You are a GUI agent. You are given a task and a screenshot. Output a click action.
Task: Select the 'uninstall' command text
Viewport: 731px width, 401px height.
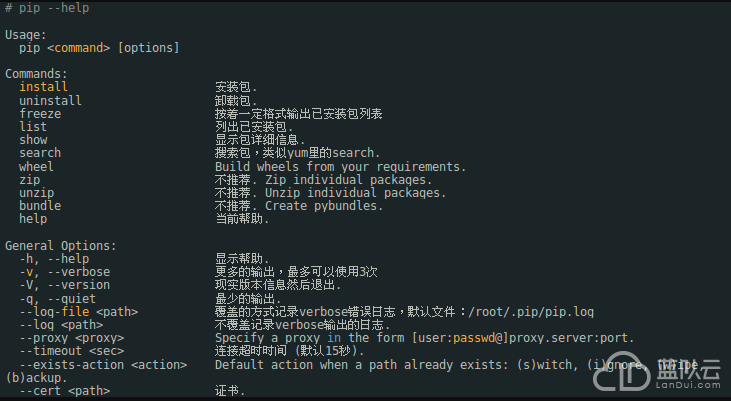click(x=50, y=100)
